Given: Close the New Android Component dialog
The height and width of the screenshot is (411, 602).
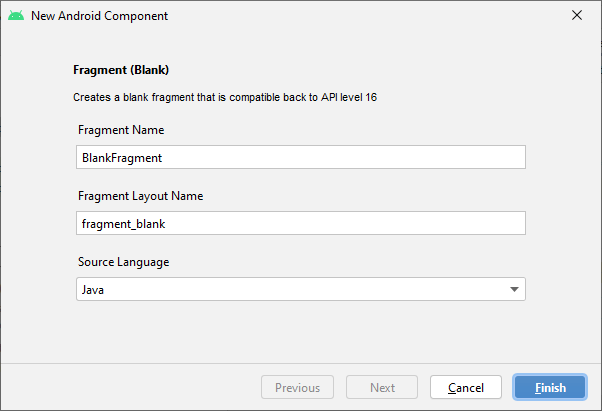Looking at the screenshot, I should point(576,16).
